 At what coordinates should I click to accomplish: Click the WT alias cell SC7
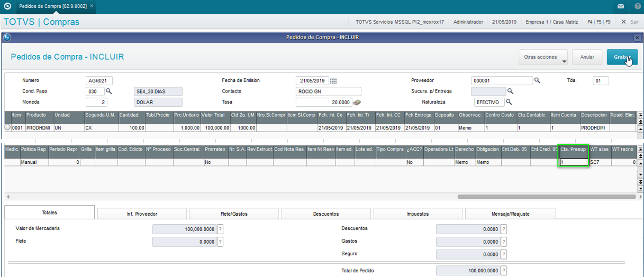click(600, 162)
